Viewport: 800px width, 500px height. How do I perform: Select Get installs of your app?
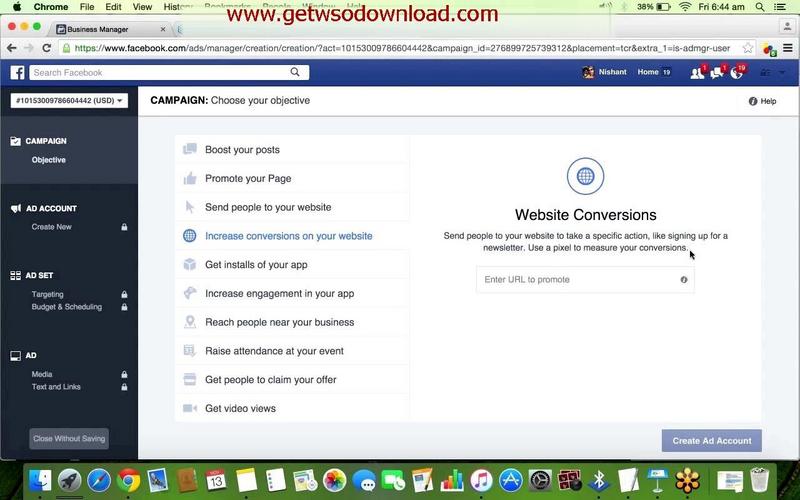tap(292, 265)
